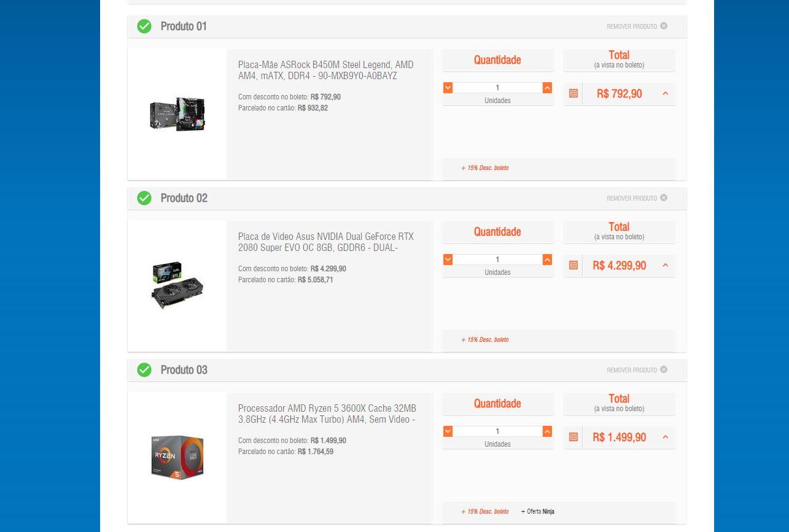Image resolution: width=789 pixels, height=532 pixels.
Task: Collapse the R$ 1.499,90 total chevron
Action: (x=665, y=438)
